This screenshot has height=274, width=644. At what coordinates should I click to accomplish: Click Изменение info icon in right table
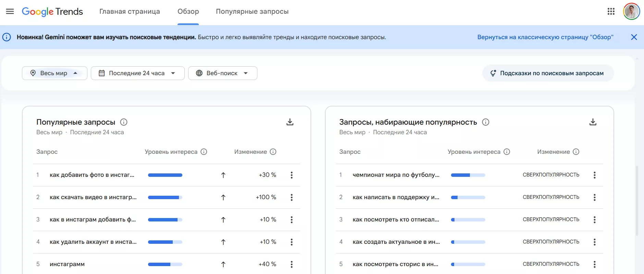tap(576, 152)
